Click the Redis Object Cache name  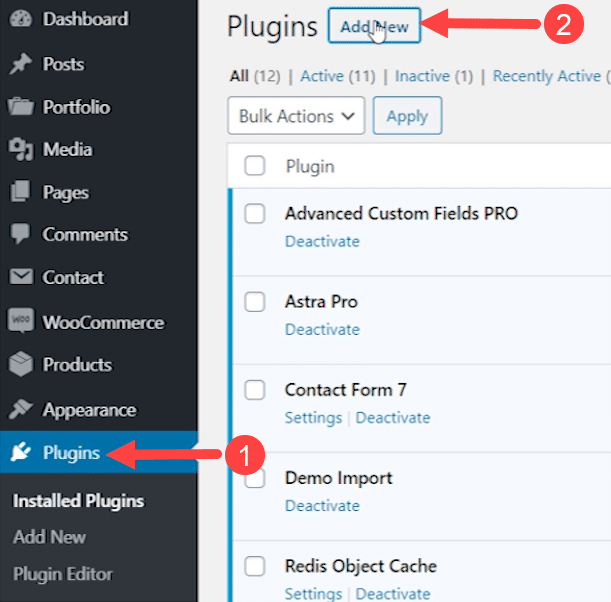pos(360,566)
